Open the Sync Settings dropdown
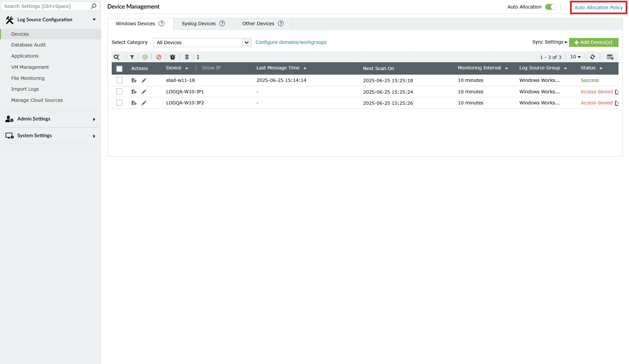 click(549, 42)
